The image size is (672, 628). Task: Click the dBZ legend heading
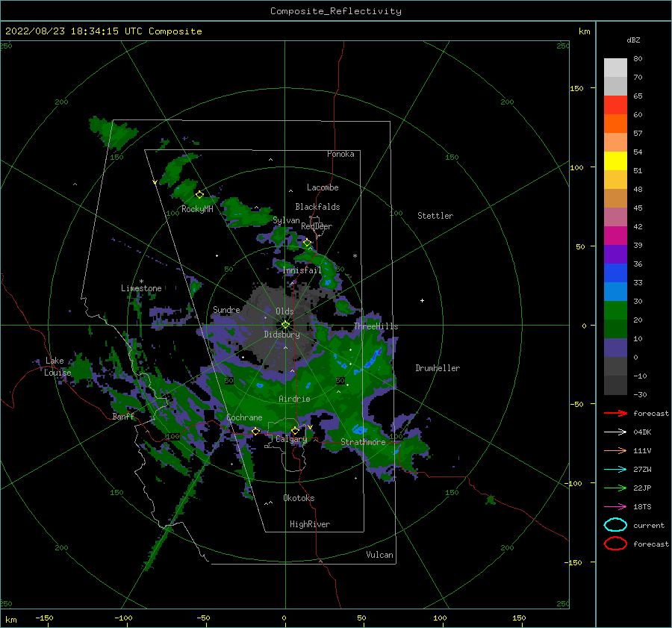pyautogui.click(x=633, y=40)
